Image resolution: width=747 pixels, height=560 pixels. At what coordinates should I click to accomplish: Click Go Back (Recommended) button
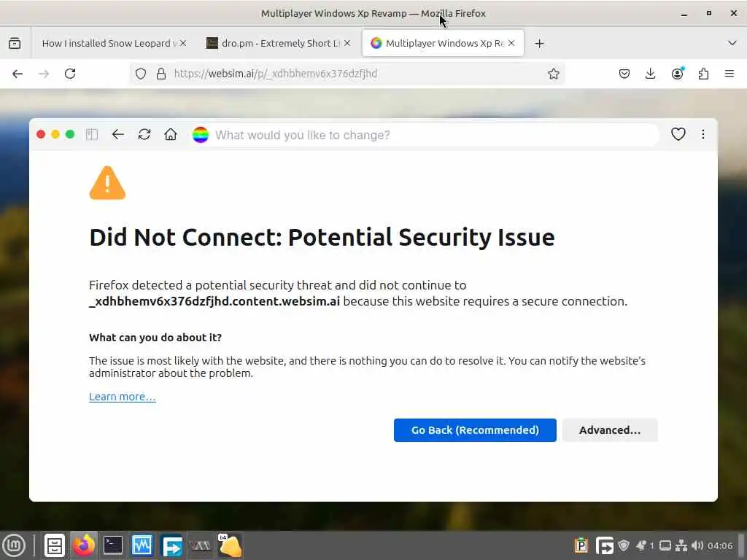(475, 430)
